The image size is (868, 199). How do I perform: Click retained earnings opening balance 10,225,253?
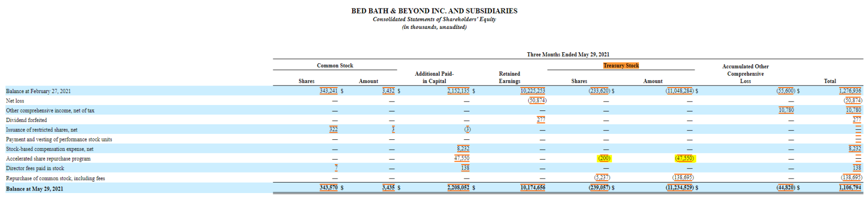[x=533, y=91]
